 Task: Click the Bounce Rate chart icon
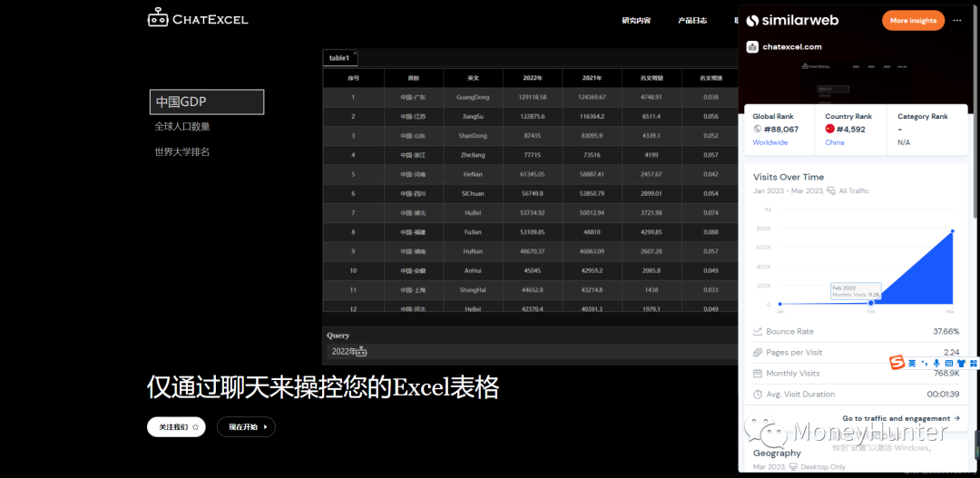758,332
